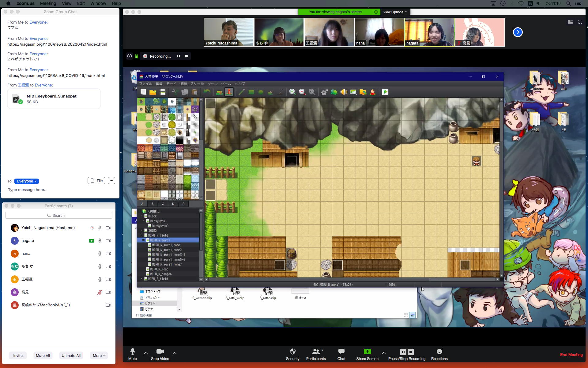This screenshot has width=588, height=368.
Task: Open the Security shield icon
Action: 292,351
